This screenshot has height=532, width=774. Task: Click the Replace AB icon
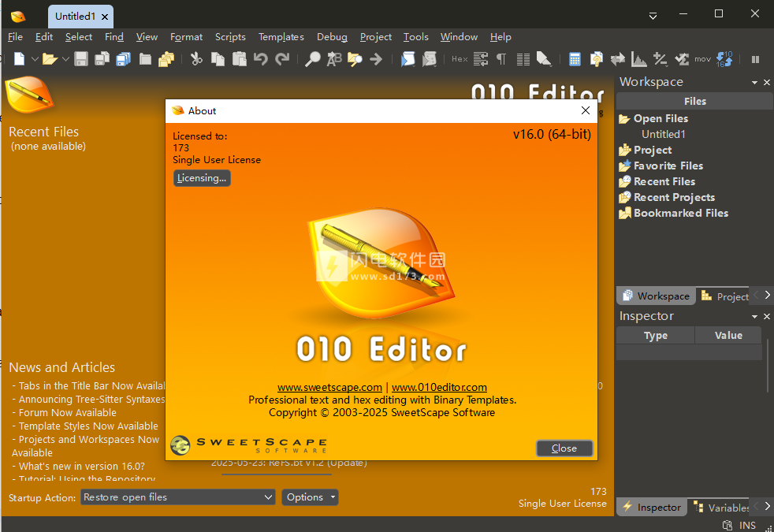(x=334, y=59)
